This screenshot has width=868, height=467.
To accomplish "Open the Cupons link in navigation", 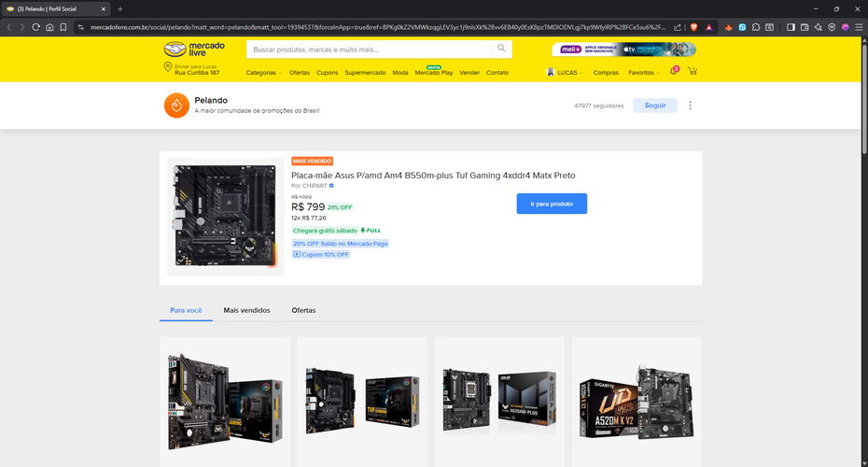I will [x=328, y=73].
